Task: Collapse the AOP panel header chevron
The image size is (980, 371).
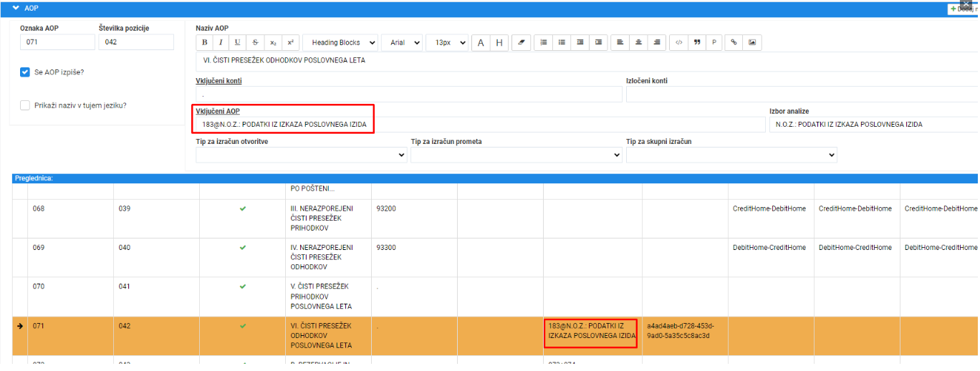Action: (x=16, y=8)
